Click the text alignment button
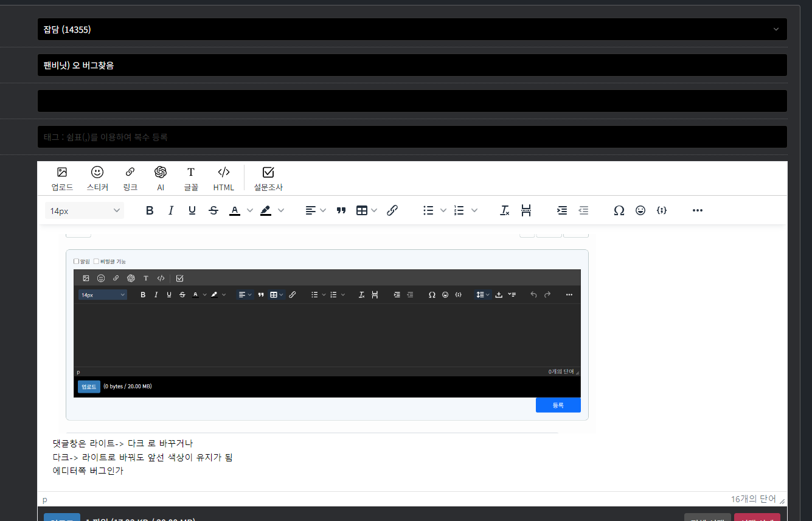 click(x=311, y=210)
